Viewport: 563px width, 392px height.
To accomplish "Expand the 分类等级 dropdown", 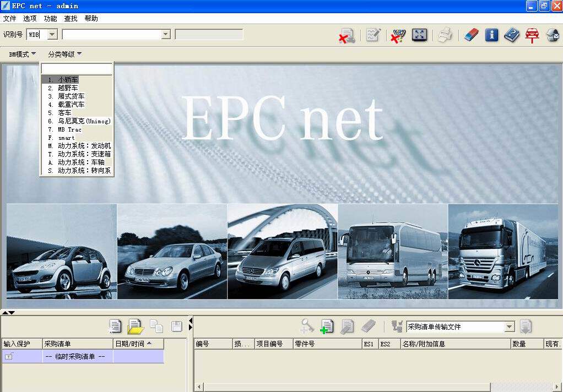I will pyautogui.click(x=64, y=54).
